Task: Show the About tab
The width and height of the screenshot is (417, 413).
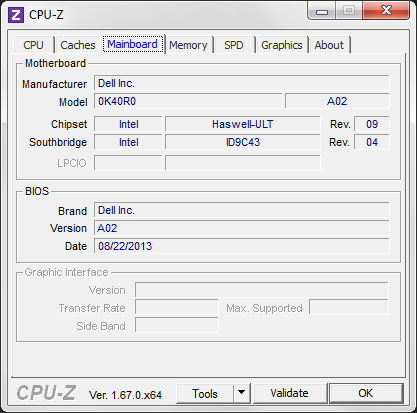Action: (x=329, y=45)
